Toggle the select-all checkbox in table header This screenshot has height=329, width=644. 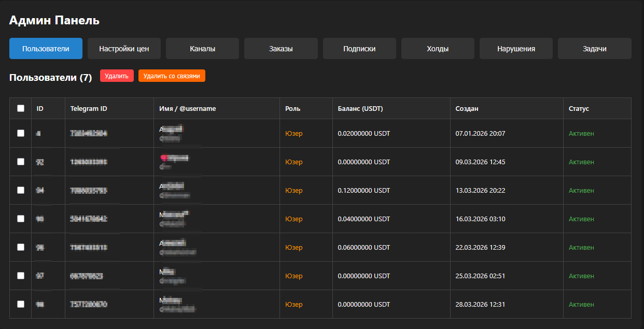coord(21,108)
